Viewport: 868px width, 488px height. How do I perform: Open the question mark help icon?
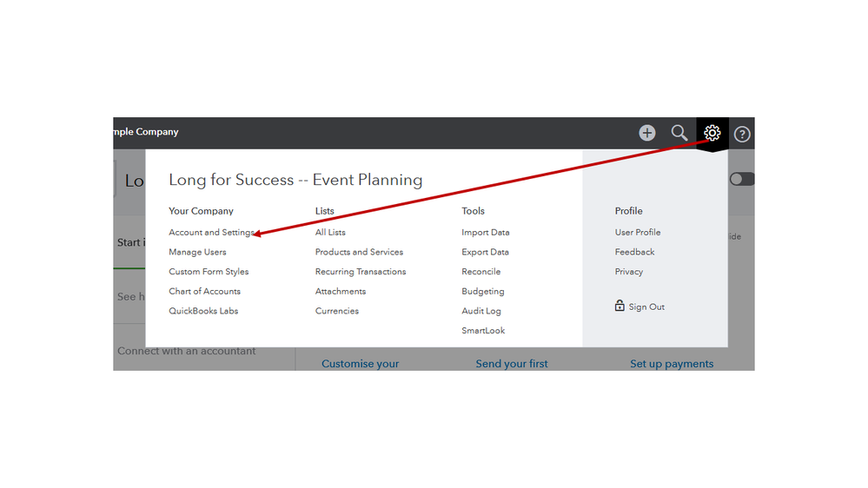coord(742,135)
